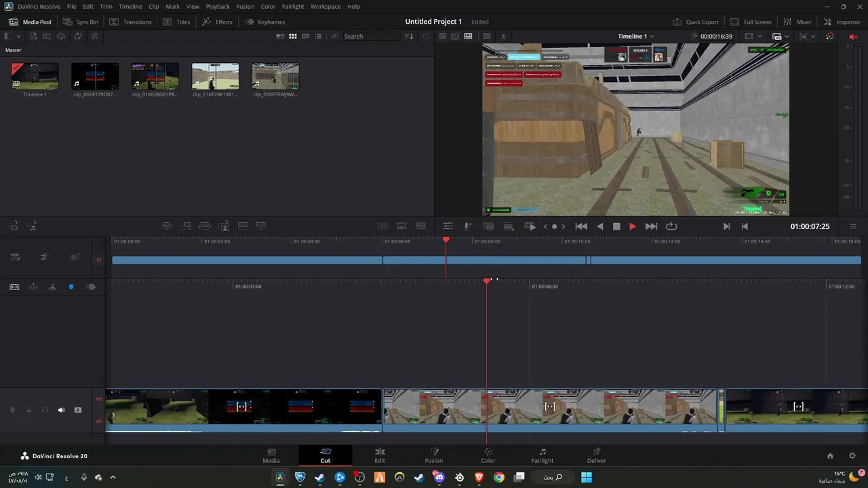Open the Keyframes panel
This screenshot has height=488, width=868.
(x=265, y=22)
